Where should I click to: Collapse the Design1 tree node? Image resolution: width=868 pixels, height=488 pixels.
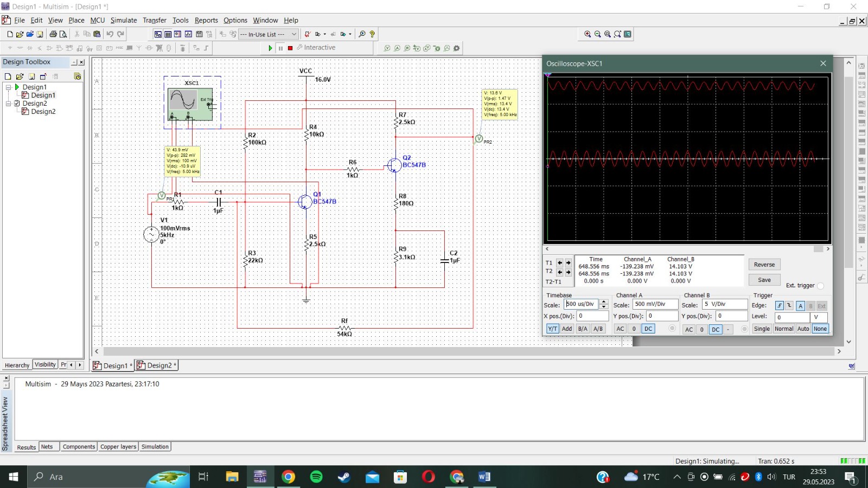tap(9, 87)
